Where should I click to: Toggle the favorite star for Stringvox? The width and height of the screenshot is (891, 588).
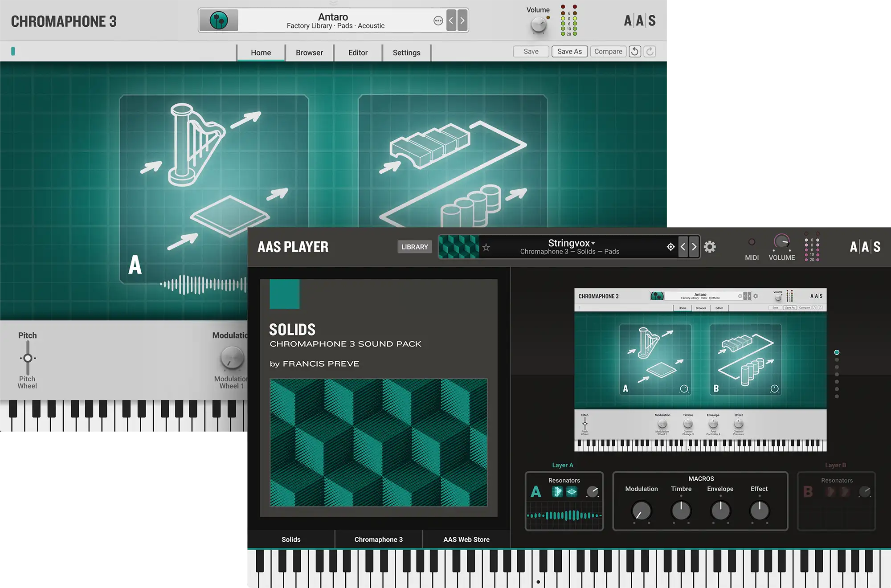[x=486, y=247]
